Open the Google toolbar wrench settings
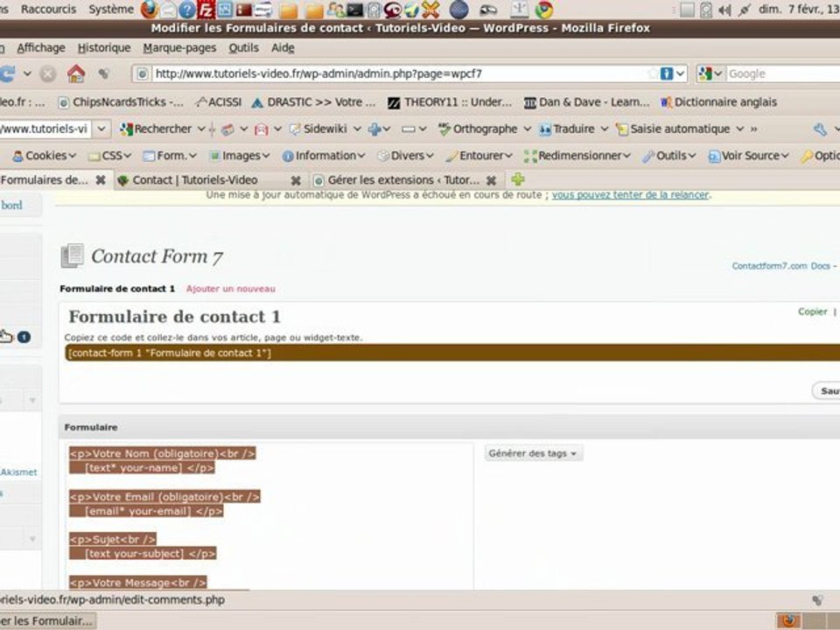The width and height of the screenshot is (840, 630). [820, 129]
